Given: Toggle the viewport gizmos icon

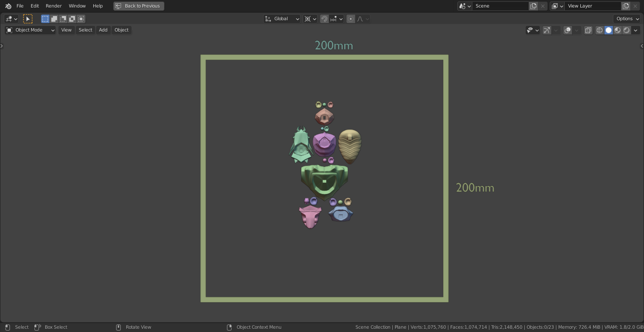Looking at the screenshot, I should click(x=547, y=30).
